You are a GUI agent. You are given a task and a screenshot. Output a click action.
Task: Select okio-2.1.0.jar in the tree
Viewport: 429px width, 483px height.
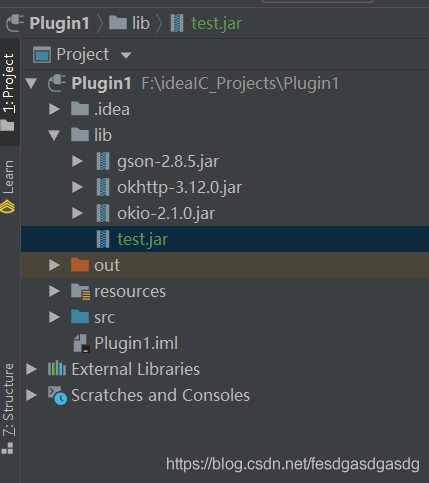point(166,213)
